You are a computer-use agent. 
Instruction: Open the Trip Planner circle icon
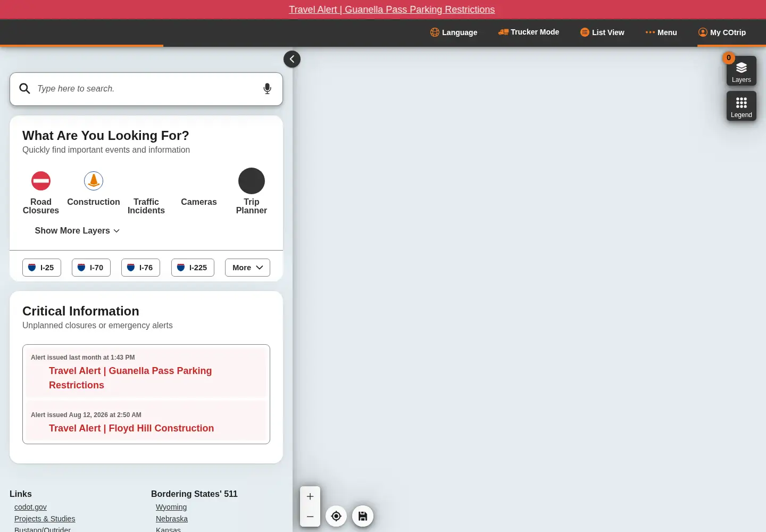pyautogui.click(x=252, y=181)
